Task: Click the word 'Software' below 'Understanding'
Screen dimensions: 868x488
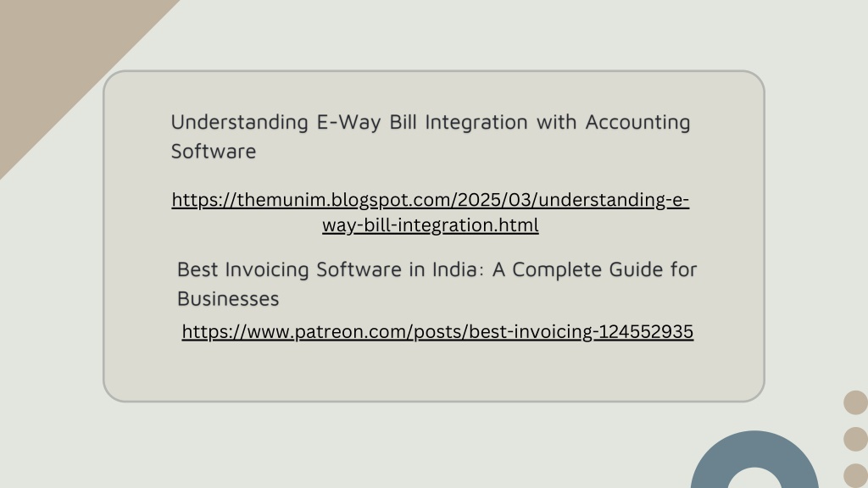Action: coord(213,151)
